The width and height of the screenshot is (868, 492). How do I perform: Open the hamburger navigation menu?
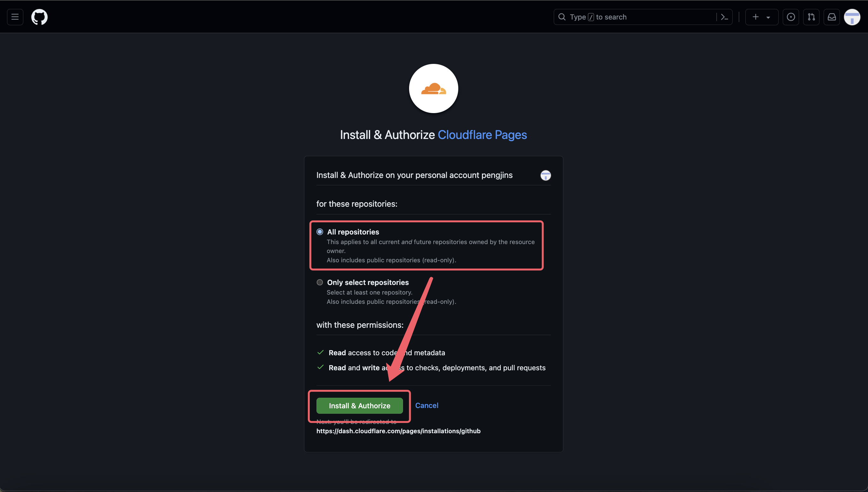pos(15,17)
